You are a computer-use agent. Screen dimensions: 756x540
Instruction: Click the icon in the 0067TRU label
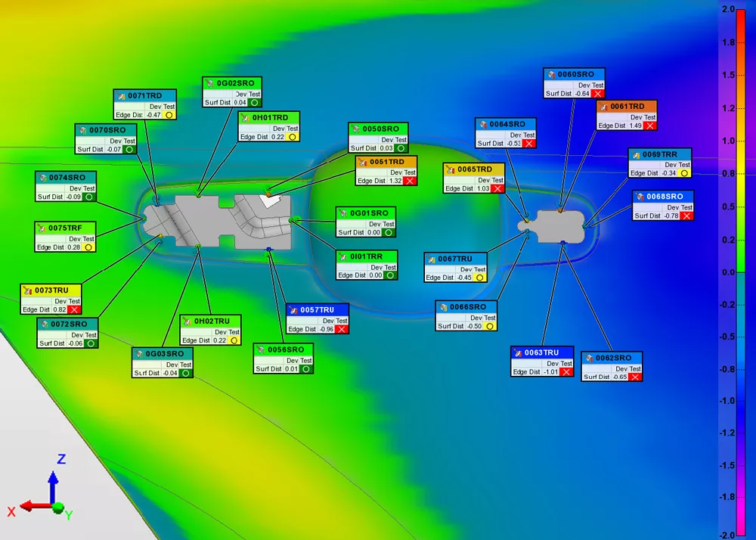[x=432, y=259]
